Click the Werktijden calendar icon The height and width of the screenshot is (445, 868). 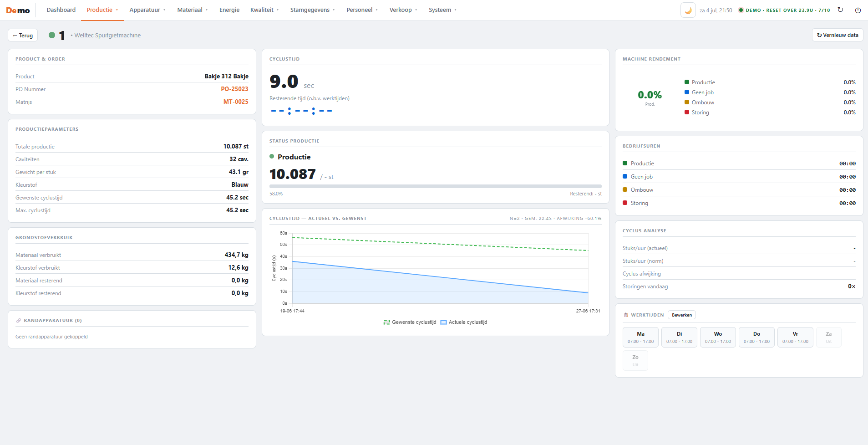[x=626, y=315]
